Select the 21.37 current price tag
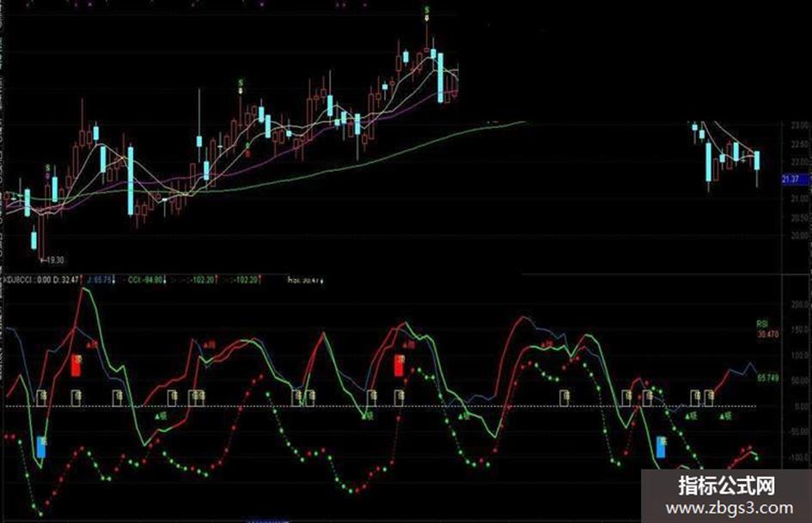812x523 pixels. (x=794, y=179)
